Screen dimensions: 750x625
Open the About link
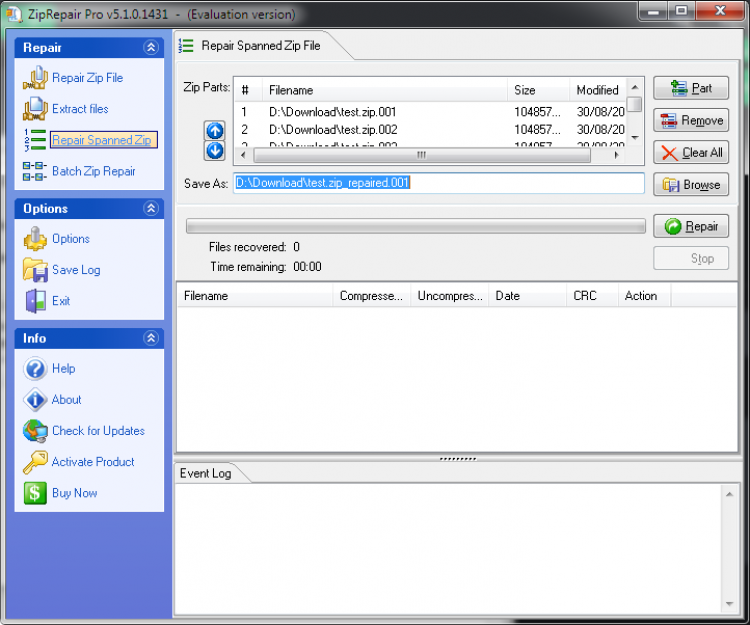point(66,400)
